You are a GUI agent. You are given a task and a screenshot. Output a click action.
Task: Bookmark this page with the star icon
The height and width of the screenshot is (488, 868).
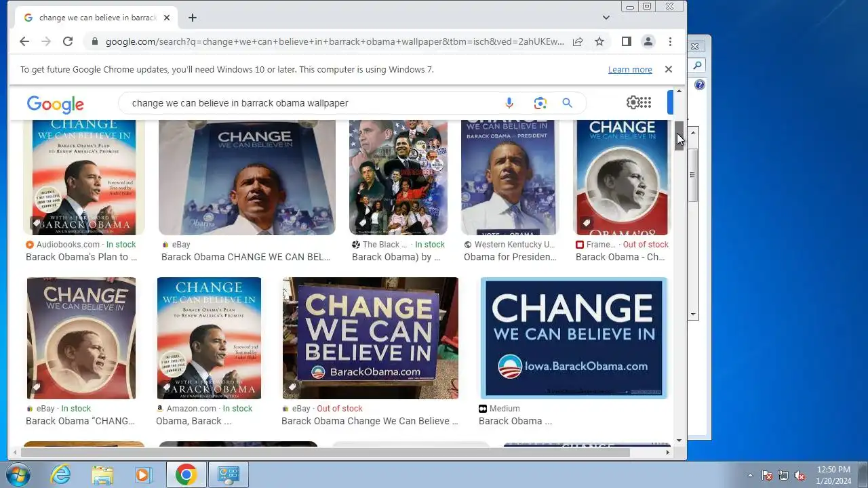(599, 41)
